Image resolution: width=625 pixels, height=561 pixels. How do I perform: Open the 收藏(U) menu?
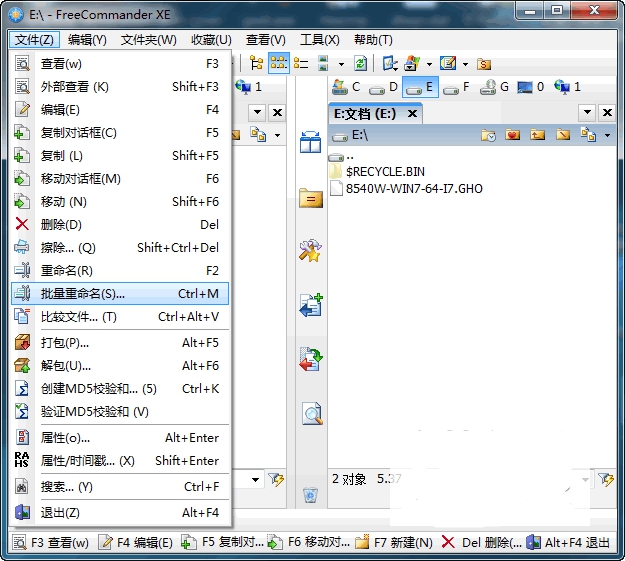(211, 39)
